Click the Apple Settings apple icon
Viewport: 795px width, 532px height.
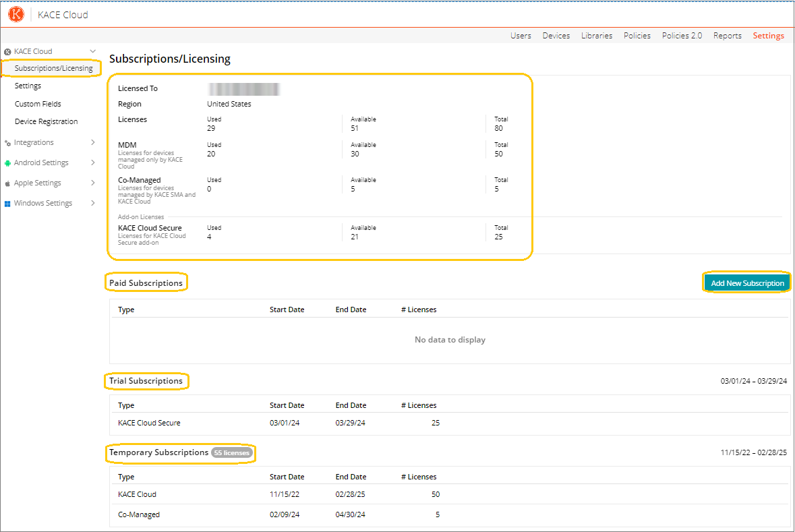(7, 183)
